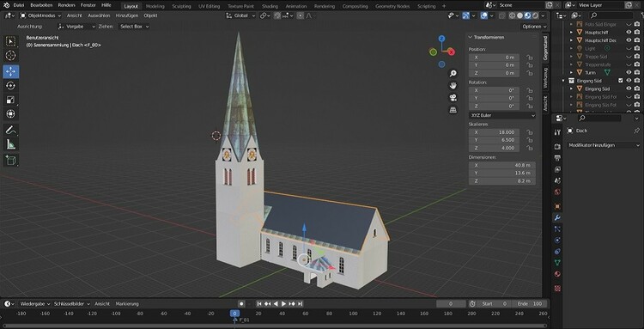Open the Objektmodus mode dropdown
The height and width of the screenshot is (329, 644).
(40, 15)
